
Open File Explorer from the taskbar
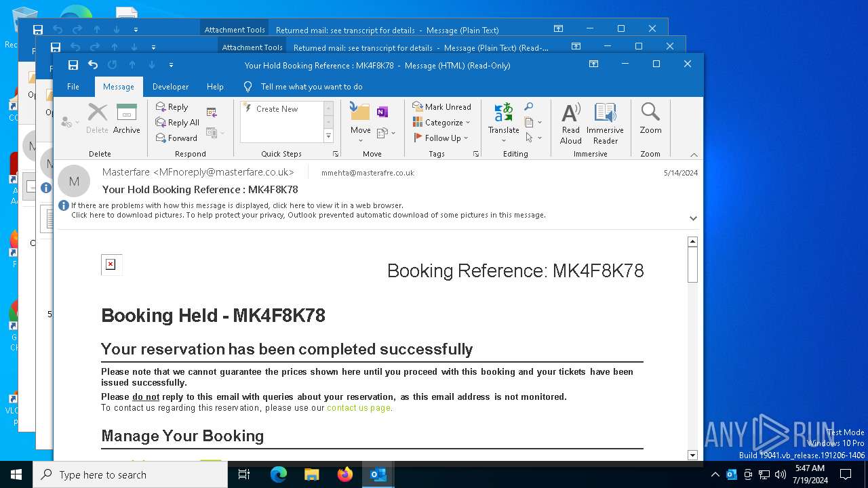point(311,474)
